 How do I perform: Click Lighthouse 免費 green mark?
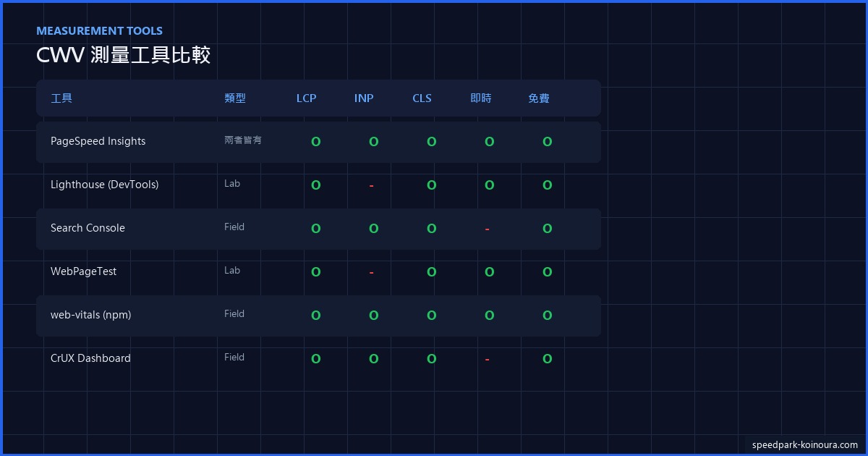click(x=547, y=185)
